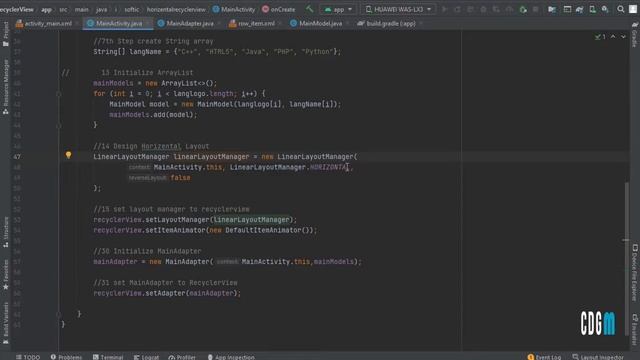Image resolution: width=640 pixels, height=360 pixels.
Task: Click the 'String[] langName' declaration
Action: pyautogui.click(x=127, y=52)
